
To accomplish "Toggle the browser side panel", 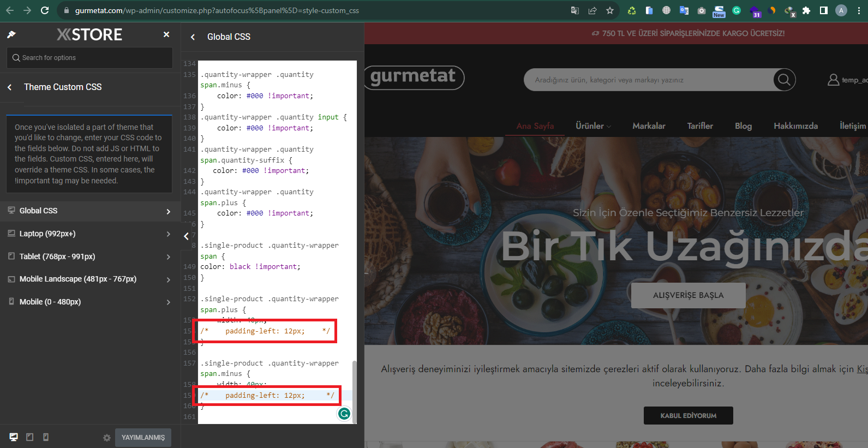I will pos(824,10).
